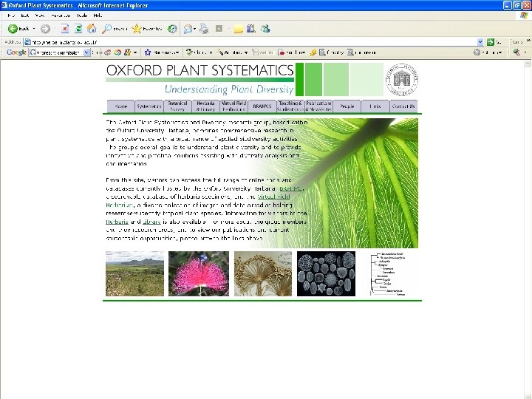Click the Google toolbar highlighter icon
Screen dimensions: 532x399
pyautogui.click(x=313, y=52)
